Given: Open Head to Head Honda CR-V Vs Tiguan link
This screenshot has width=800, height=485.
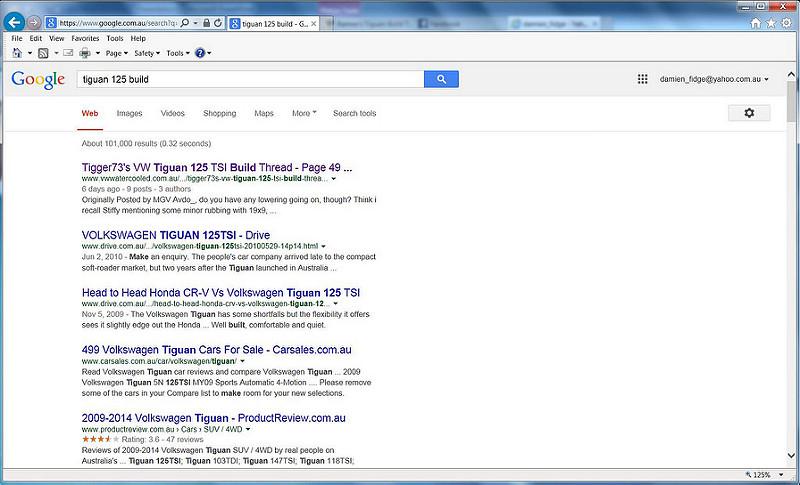Looking at the screenshot, I should click(221, 293).
